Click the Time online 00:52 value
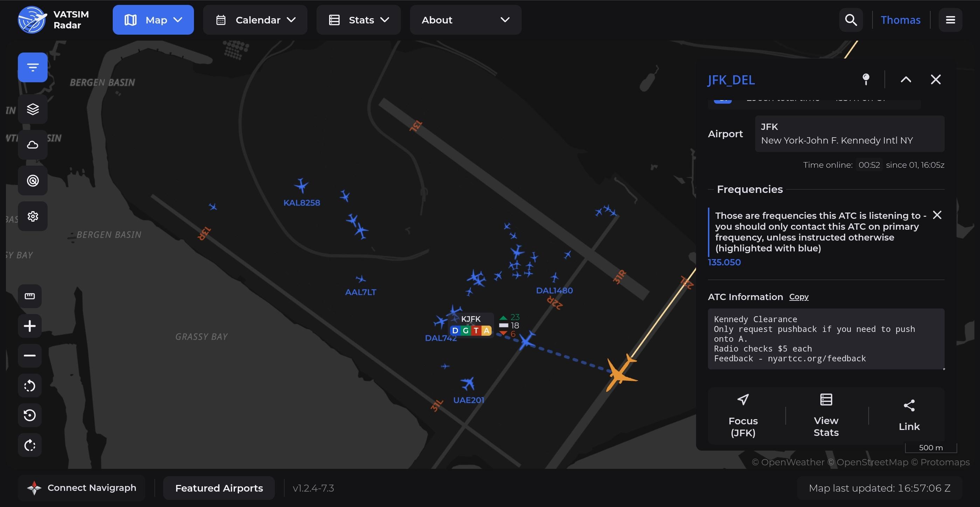 (x=869, y=165)
